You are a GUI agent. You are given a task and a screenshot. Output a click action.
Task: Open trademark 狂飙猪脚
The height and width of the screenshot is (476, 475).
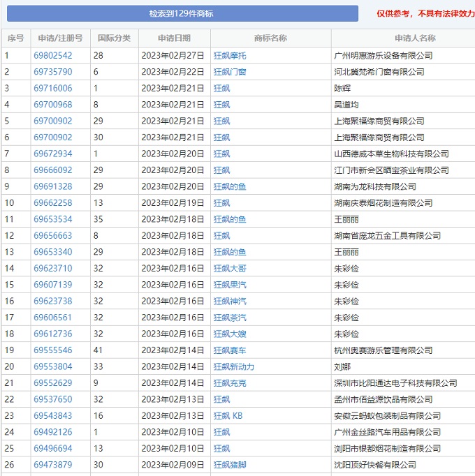(x=230, y=466)
